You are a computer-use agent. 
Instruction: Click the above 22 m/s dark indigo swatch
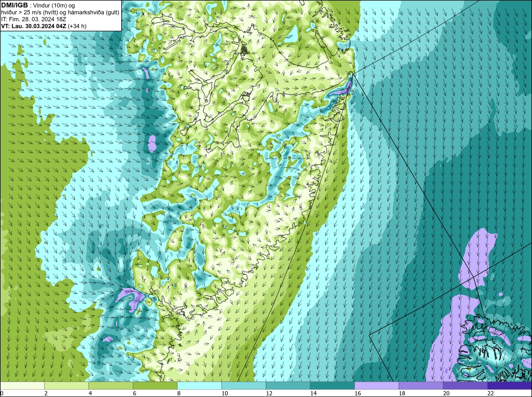510,386
